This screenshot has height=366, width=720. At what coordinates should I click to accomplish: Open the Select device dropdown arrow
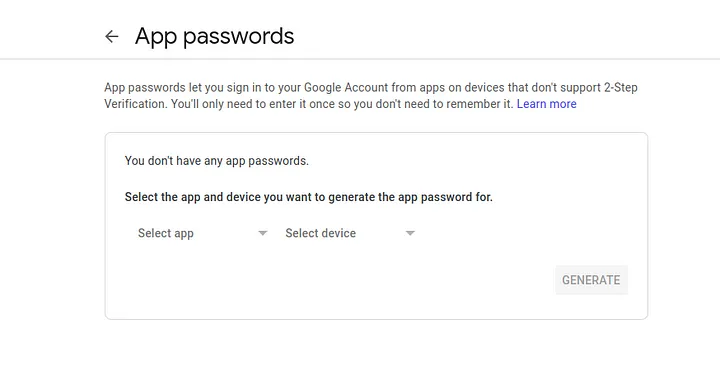tap(410, 233)
